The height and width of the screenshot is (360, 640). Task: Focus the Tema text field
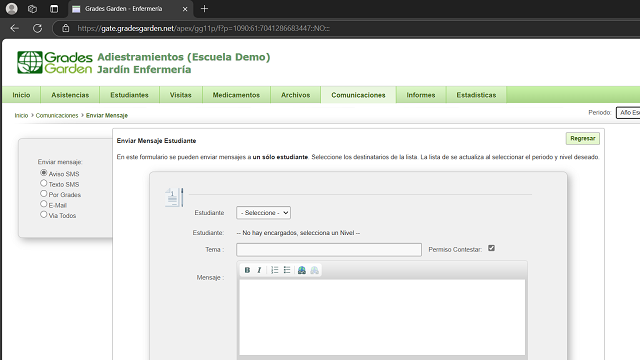pyautogui.click(x=329, y=249)
